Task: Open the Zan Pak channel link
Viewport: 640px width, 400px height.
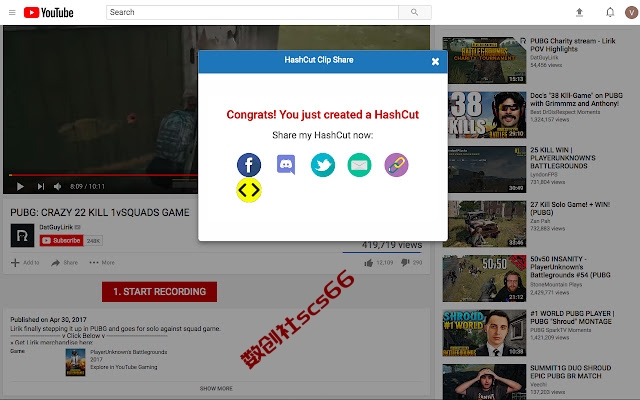Action: pos(540,221)
